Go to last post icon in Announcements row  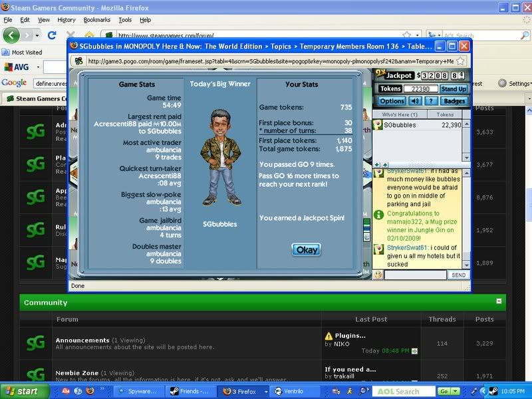414,351
